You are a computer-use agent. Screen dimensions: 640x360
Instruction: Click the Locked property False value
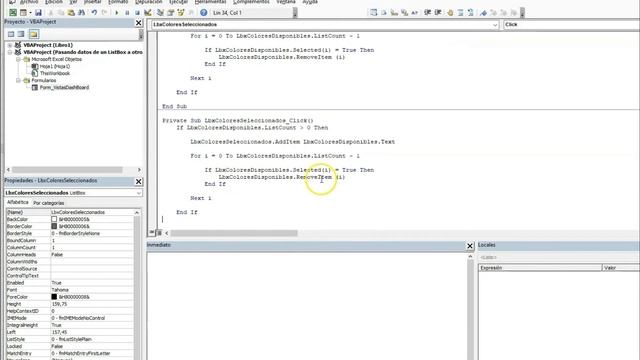[x=92, y=346]
